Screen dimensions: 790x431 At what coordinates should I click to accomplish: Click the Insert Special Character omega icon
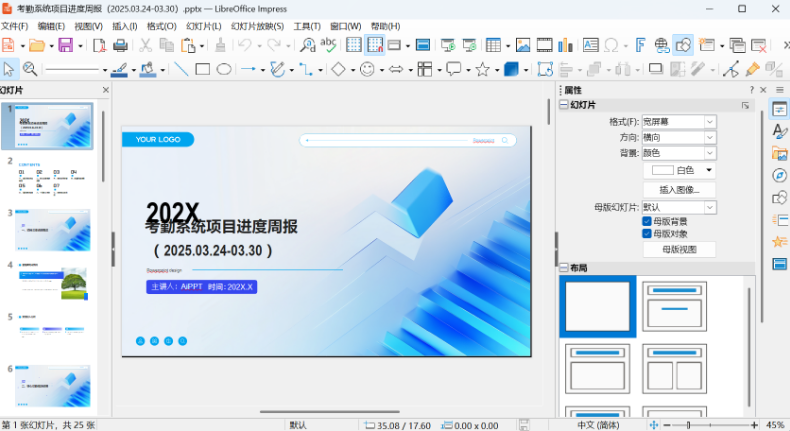click(611, 45)
